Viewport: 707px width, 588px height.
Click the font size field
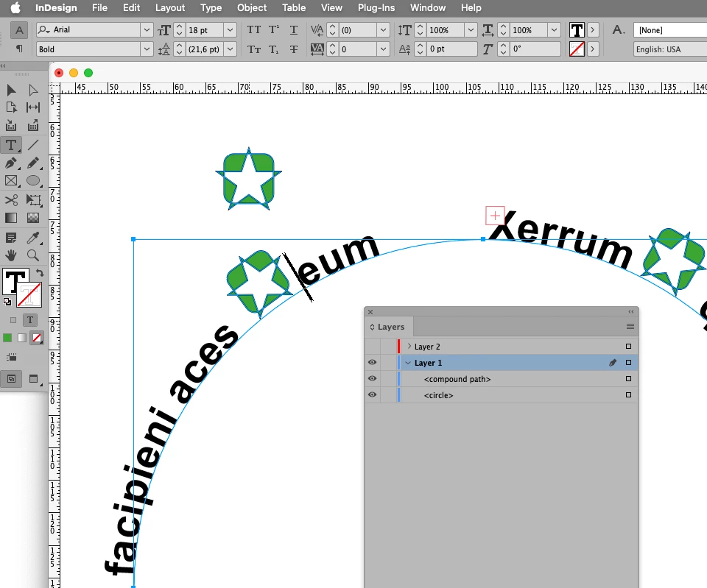point(205,29)
